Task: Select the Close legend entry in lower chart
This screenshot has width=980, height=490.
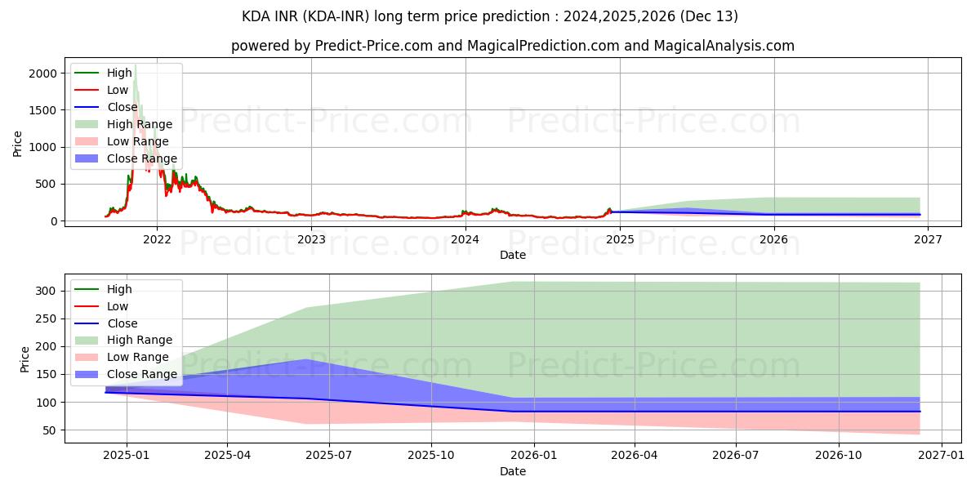Action: (x=122, y=323)
